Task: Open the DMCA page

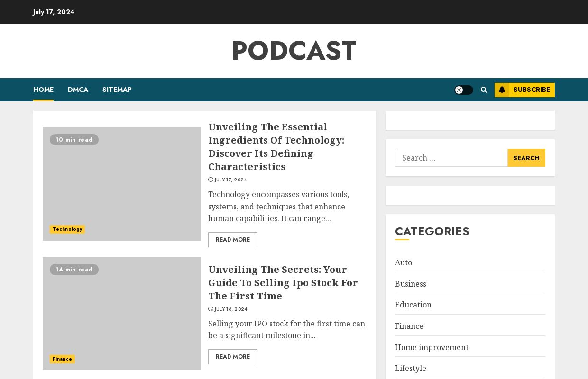Action: pos(78,90)
